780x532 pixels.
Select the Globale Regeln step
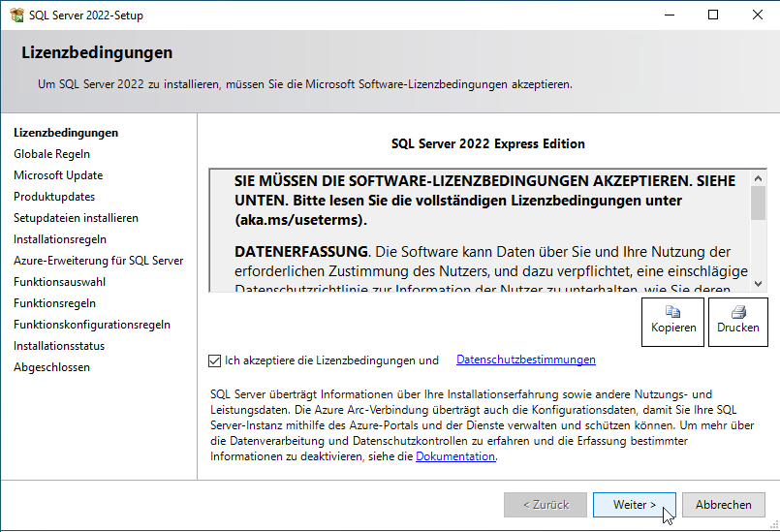pyautogui.click(x=51, y=154)
